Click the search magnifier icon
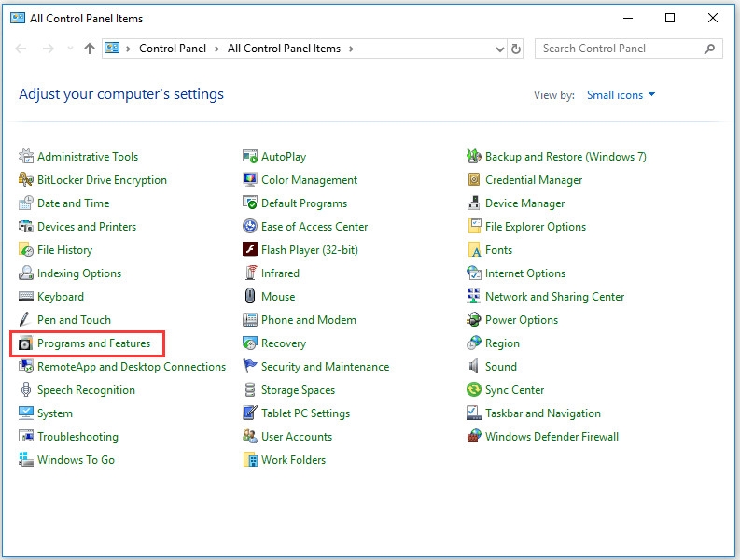Image resolution: width=740 pixels, height=560 pixels. click(x=709, y=49)
